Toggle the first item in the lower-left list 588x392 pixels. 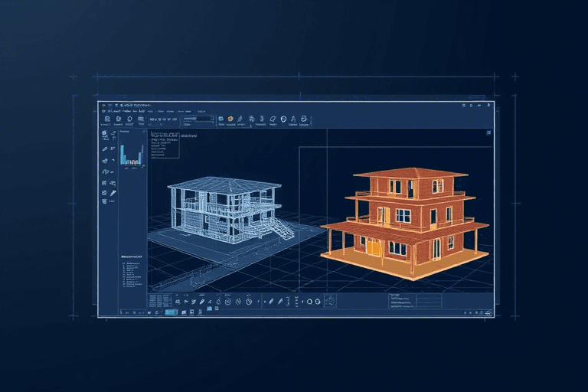[x=126, y=265]
